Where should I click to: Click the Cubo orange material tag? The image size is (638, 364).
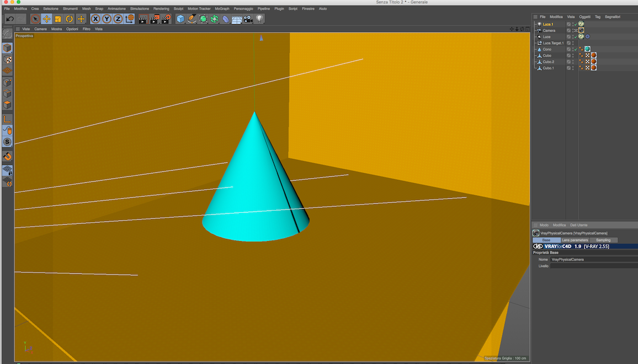click(594, 55)
